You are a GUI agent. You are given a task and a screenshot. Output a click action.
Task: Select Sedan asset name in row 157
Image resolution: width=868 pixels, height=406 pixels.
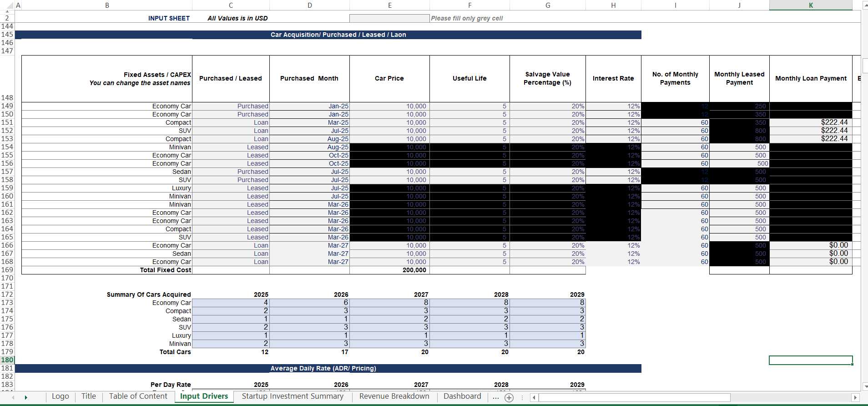107,172
